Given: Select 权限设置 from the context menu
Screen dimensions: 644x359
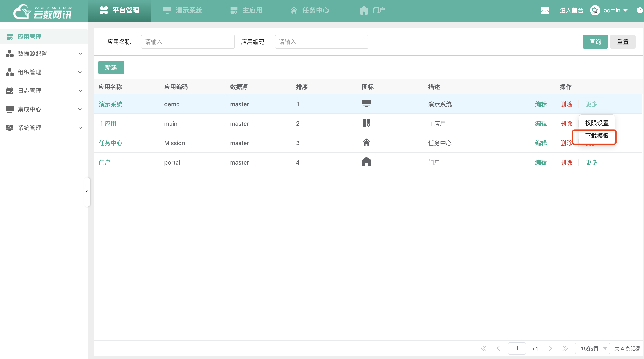Looking at the screenshot, I should (x=597, y=123).
